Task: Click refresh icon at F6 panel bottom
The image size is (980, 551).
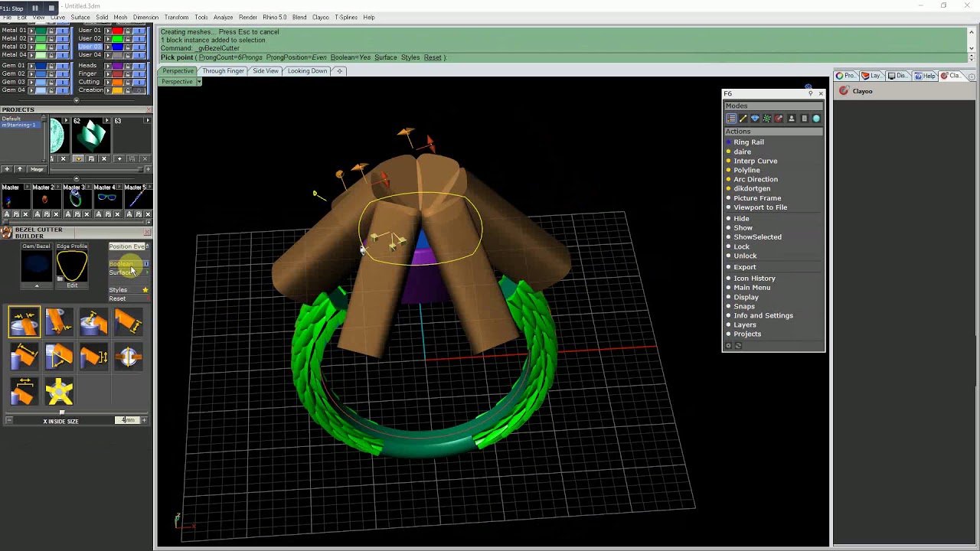Action: (x=738, y=346)
